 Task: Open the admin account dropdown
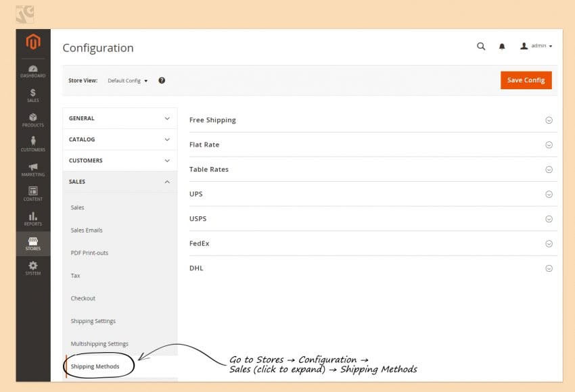pos(536,46)
